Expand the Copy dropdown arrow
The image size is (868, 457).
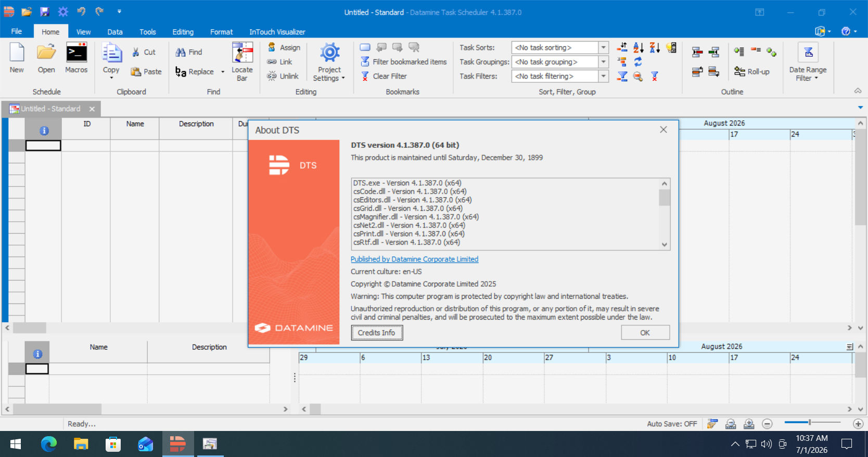click(111, 78)
